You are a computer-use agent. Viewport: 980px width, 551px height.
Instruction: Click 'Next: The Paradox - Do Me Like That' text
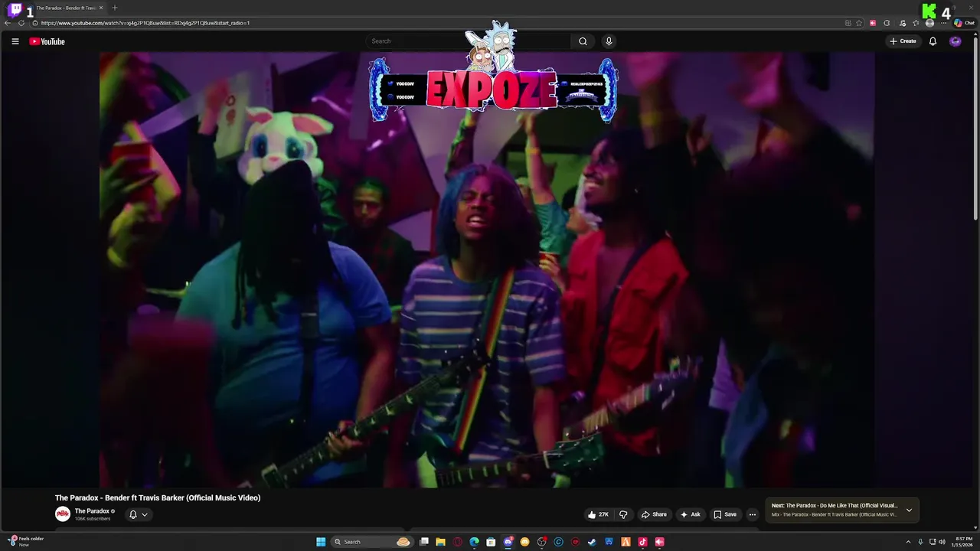(x=835, y=505)
